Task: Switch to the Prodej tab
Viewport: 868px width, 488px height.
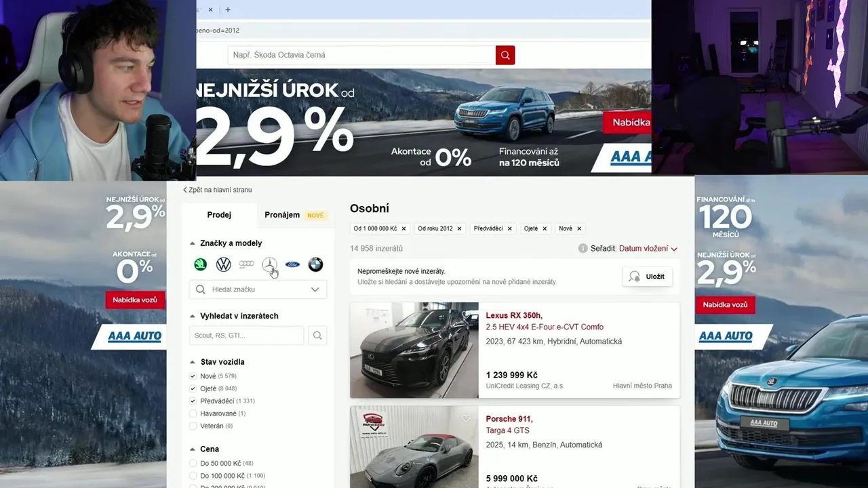Action: pos(219,215)
